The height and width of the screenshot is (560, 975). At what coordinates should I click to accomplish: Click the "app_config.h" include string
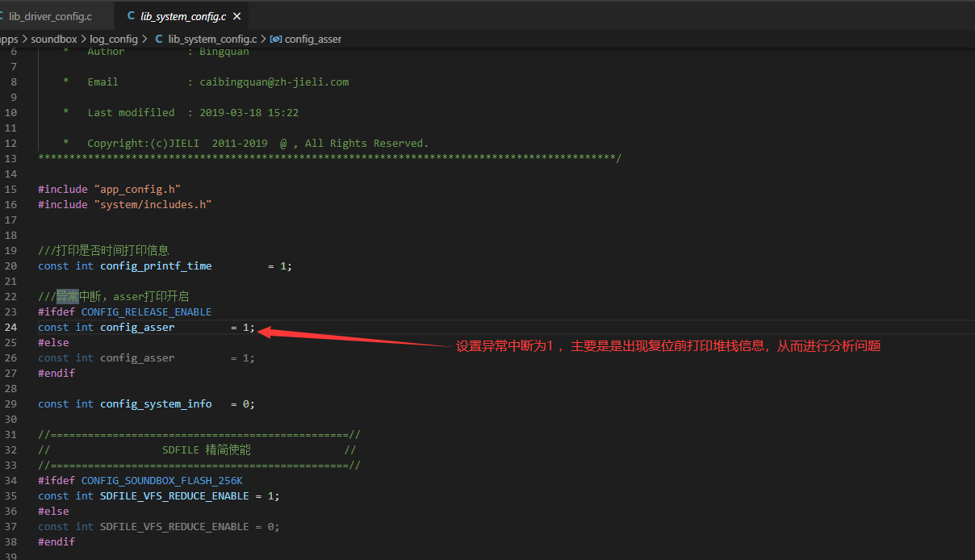click(137, 189)
